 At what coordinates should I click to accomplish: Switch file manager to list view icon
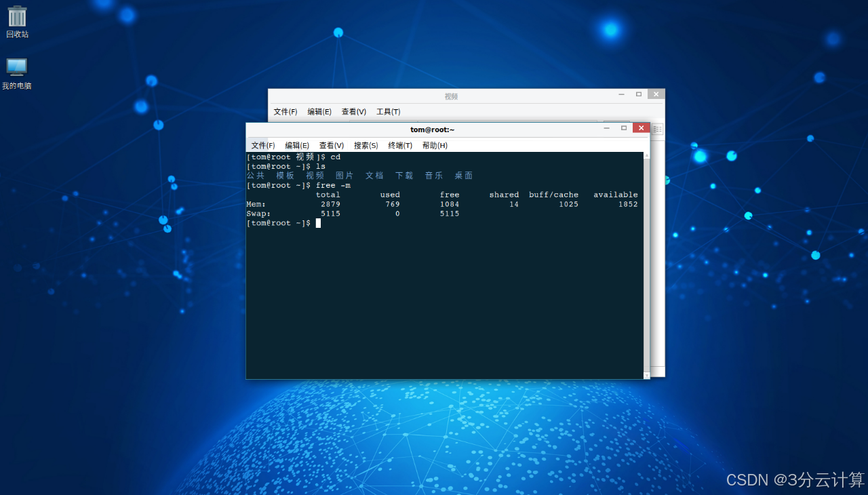coord(657,129)
